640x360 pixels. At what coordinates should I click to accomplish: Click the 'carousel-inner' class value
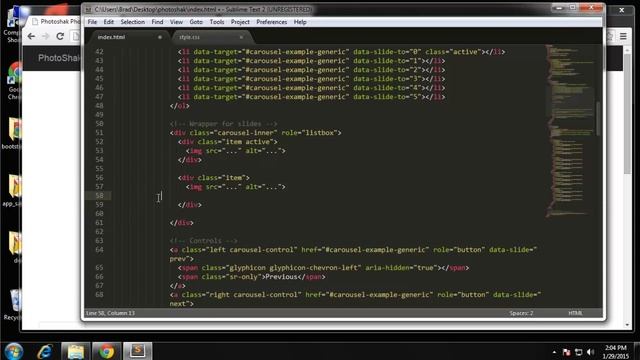[247, 133]
